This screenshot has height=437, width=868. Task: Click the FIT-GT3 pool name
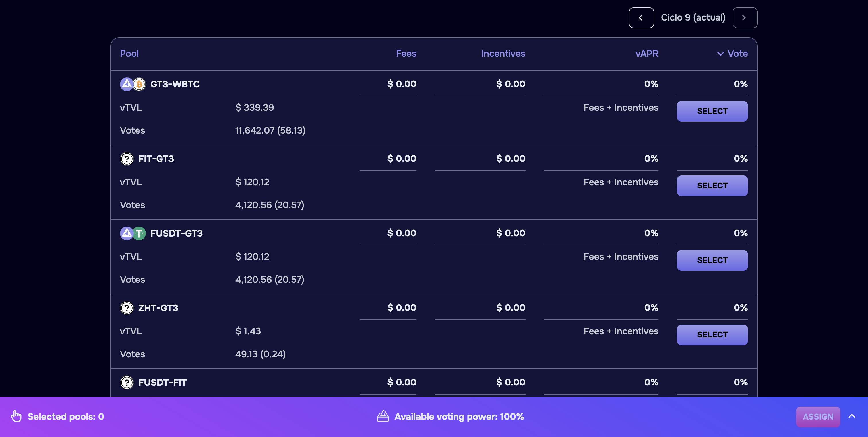tap(156, 159)
